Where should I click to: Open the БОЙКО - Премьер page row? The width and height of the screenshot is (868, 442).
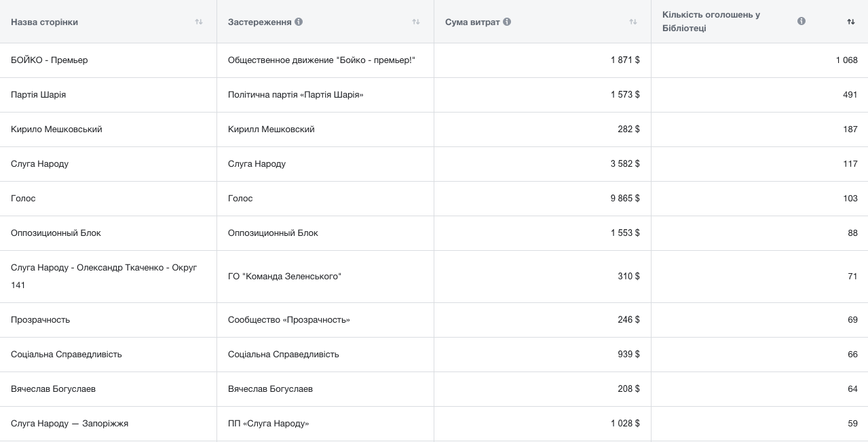tap(50, 60)
